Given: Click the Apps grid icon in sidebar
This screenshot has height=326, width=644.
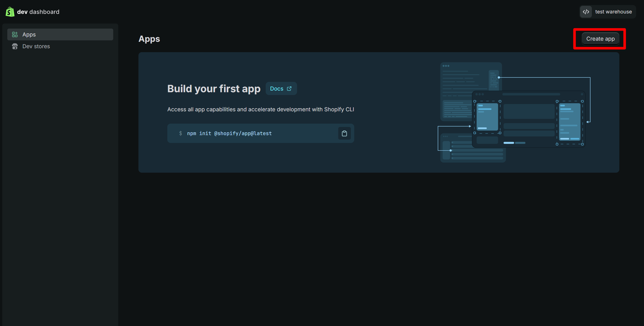Looking at the screenshot, I should coord(15,34).
